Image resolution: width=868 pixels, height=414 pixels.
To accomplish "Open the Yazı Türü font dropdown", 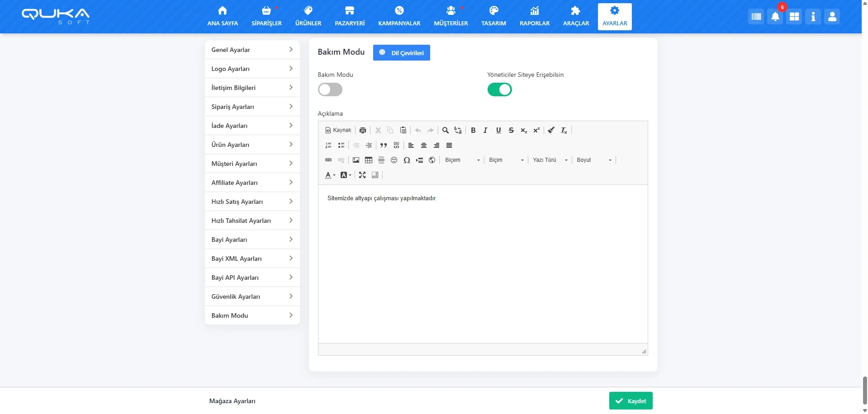I will click(x=550, y=160).
